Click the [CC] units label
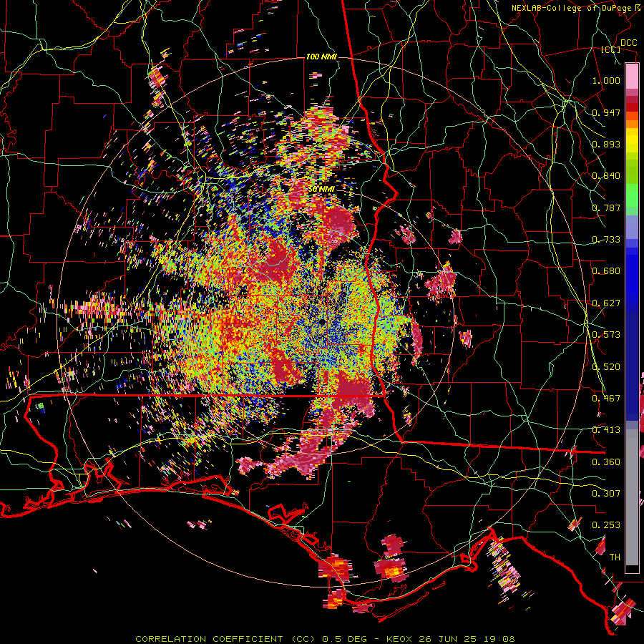644x644 pixels. tap(611, 49)
